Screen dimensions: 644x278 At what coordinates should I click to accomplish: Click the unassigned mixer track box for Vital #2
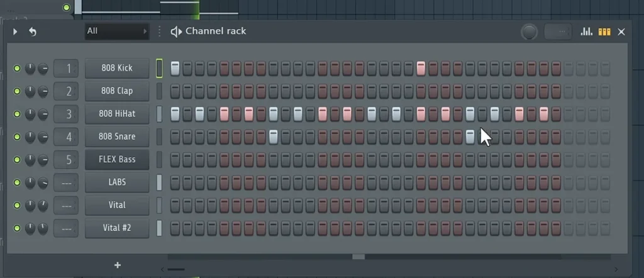pyautogui.click(x=66, y=228)
